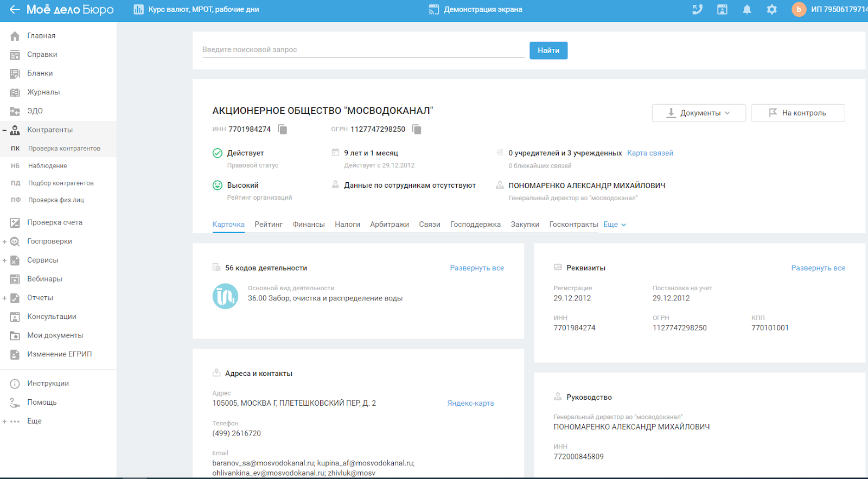Select Наблюдение submenu item
The height and width of the screenshot is (479, 868).
(48, 166)
